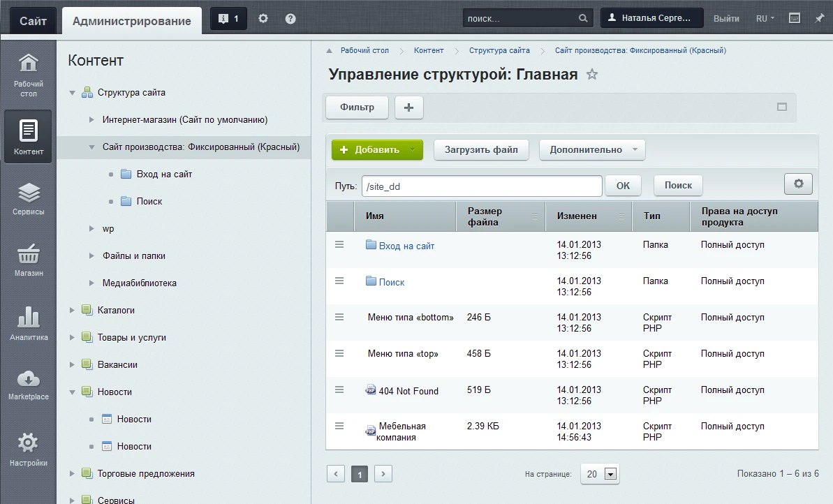Open row actions menu for Меню типа «top»
Viewport: 833px width, 504px height.
[339, 353]
